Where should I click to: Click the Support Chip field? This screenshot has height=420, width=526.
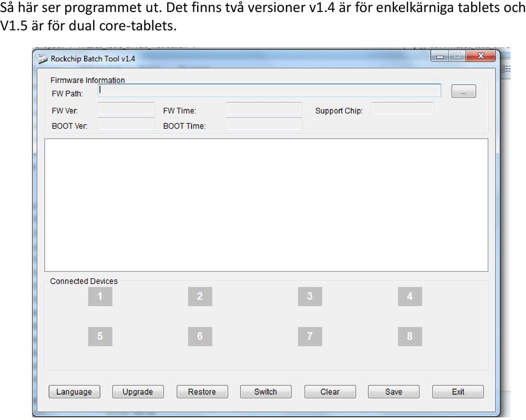403,109
